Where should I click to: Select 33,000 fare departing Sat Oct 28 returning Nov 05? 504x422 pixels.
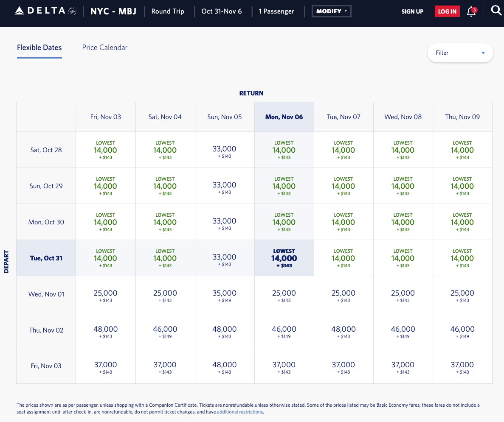click(x=224, y=149)
